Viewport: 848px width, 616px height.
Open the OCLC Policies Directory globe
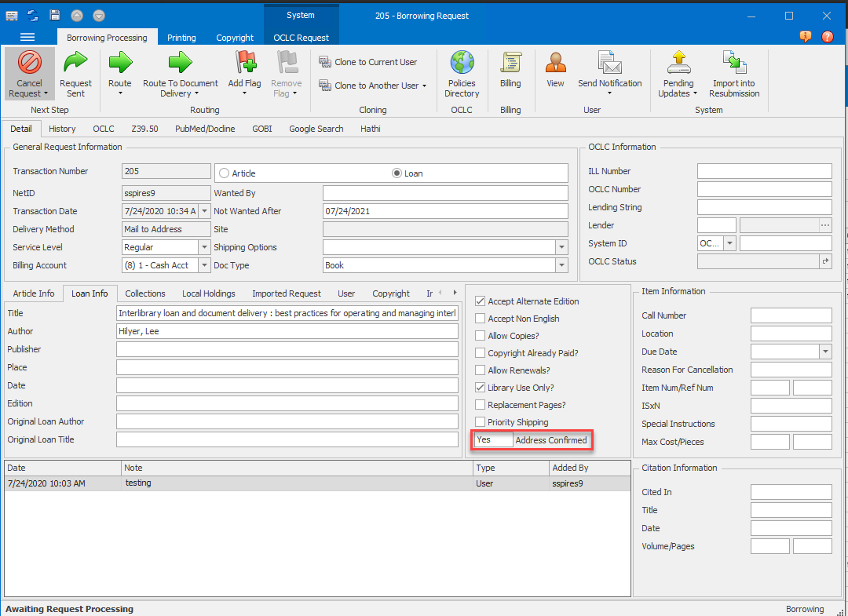462,63
